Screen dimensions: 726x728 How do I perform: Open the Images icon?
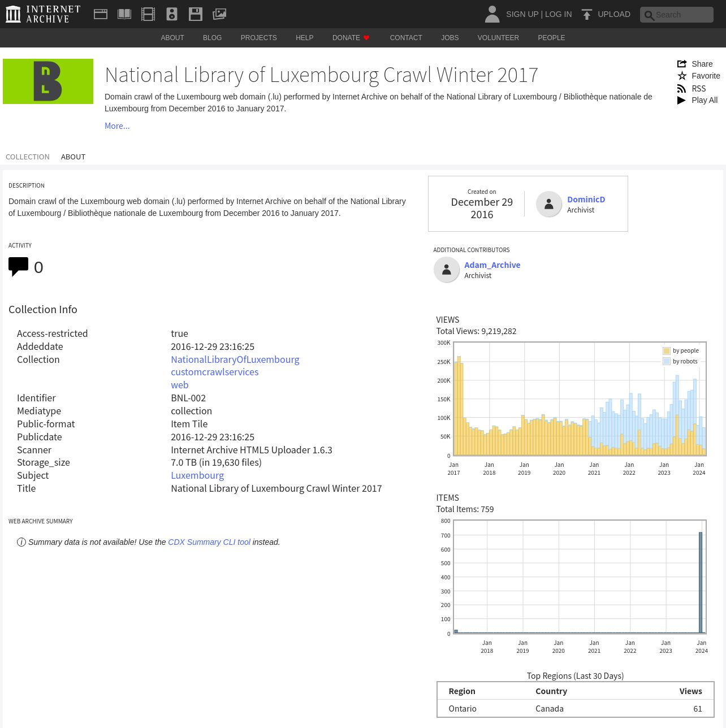click(219, 14)
